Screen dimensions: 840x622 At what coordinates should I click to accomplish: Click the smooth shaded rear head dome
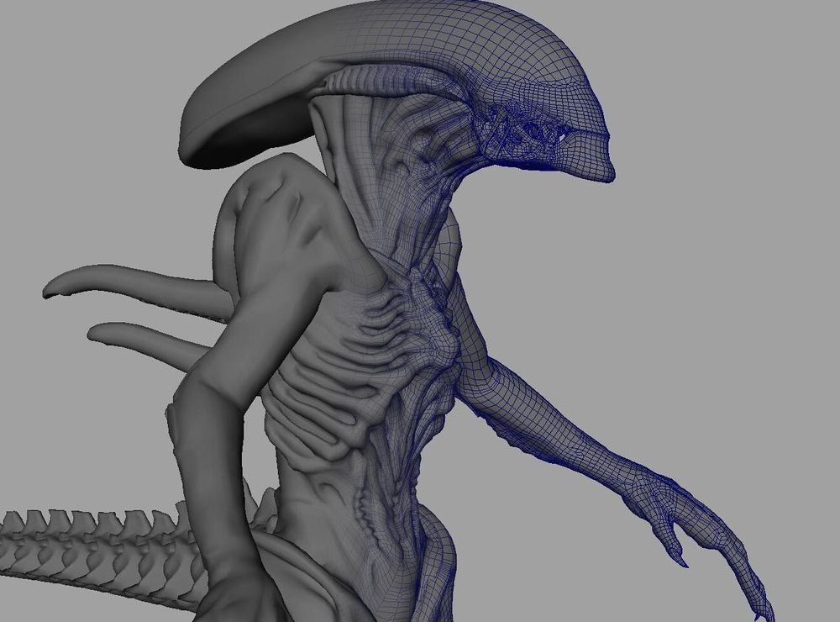tap(244, 101)
